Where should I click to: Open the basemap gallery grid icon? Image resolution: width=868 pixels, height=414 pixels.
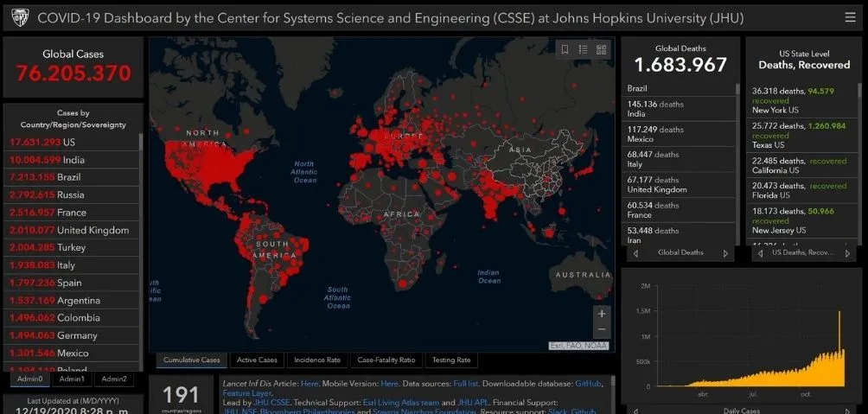602,49
